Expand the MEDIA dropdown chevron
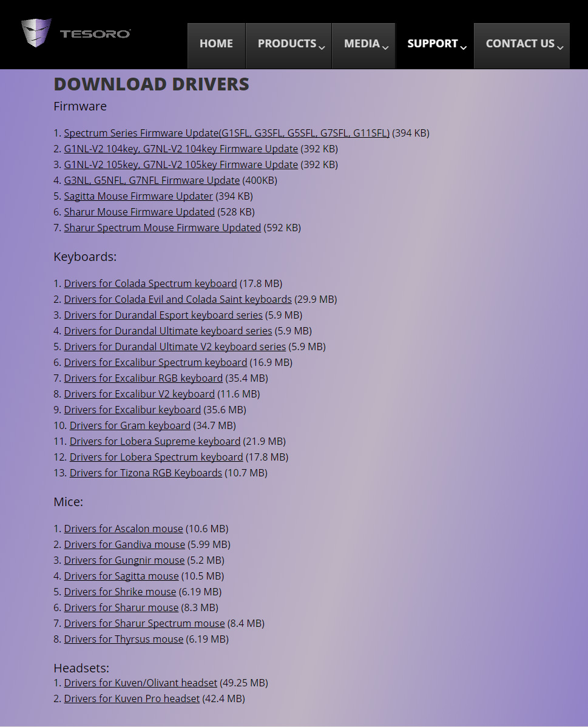This screenshot has height=727, width=588. [385, 47]
